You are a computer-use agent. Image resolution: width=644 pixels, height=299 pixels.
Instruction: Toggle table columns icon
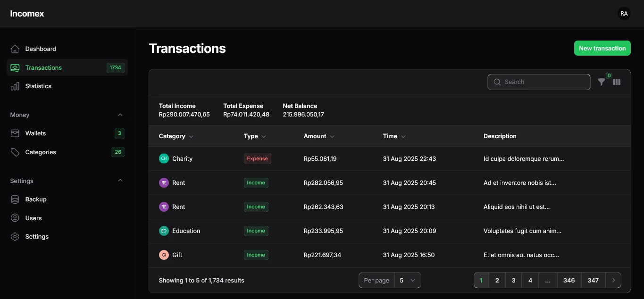617,82
